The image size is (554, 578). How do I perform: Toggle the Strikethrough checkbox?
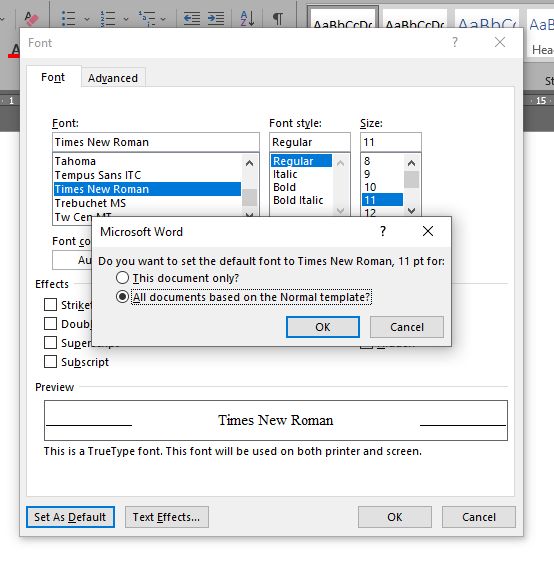50,305
